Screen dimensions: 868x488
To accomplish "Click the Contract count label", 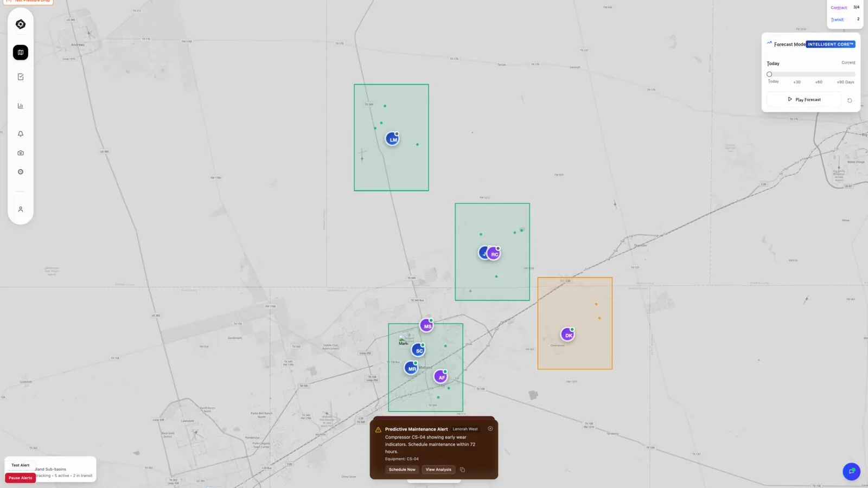I will 839,8.
